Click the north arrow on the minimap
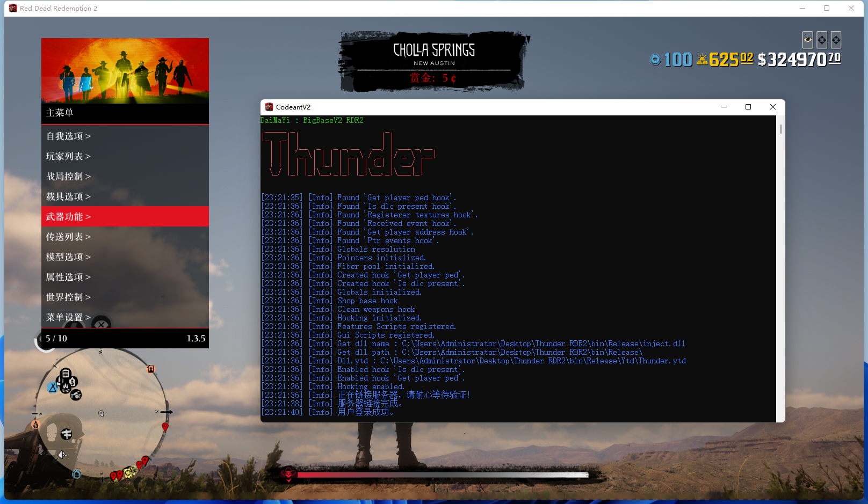Viewport: 868px width, 504px height. click(167, 412)
